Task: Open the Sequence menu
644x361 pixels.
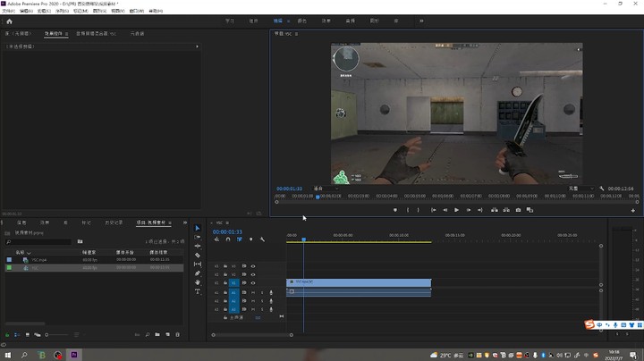Action: [x=62, y=11]
